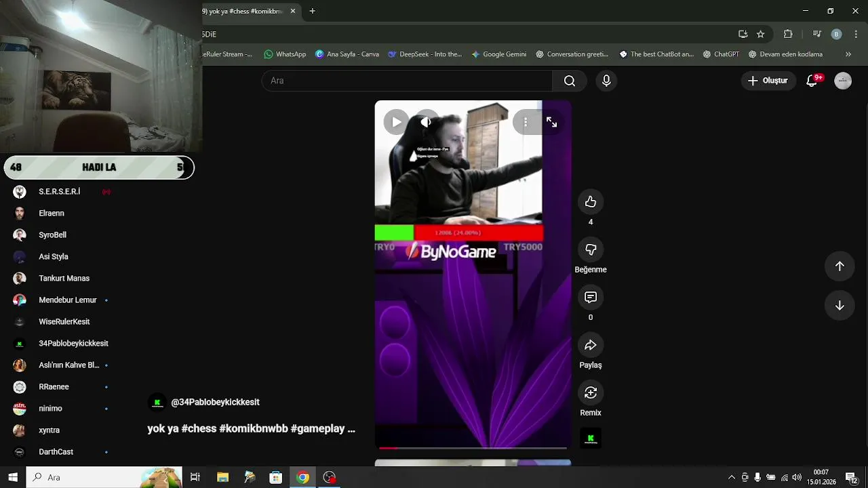This screenshot has height=488, width=868.
Task: Dislike the Short via Beğenme thumbs-down
Action: [x=590, y=249]
